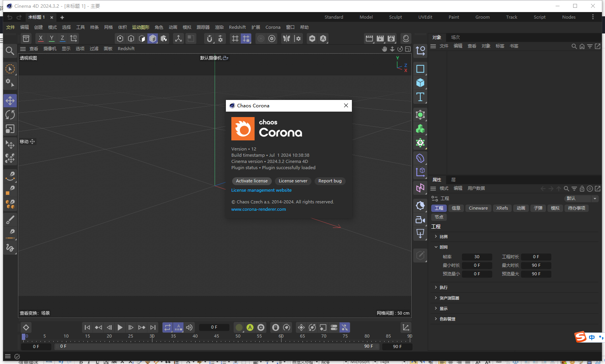Select the Rotate tool in left palette

(10, 115)
